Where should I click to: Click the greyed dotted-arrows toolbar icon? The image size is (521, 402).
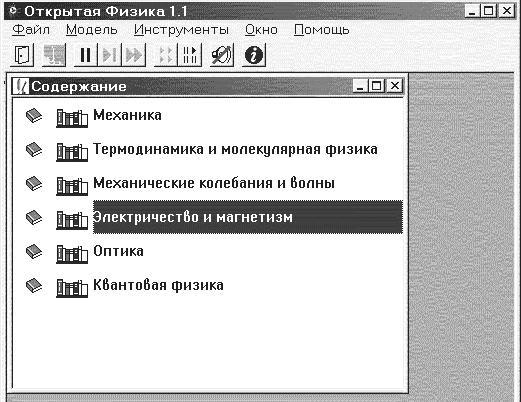pos(166,55)
